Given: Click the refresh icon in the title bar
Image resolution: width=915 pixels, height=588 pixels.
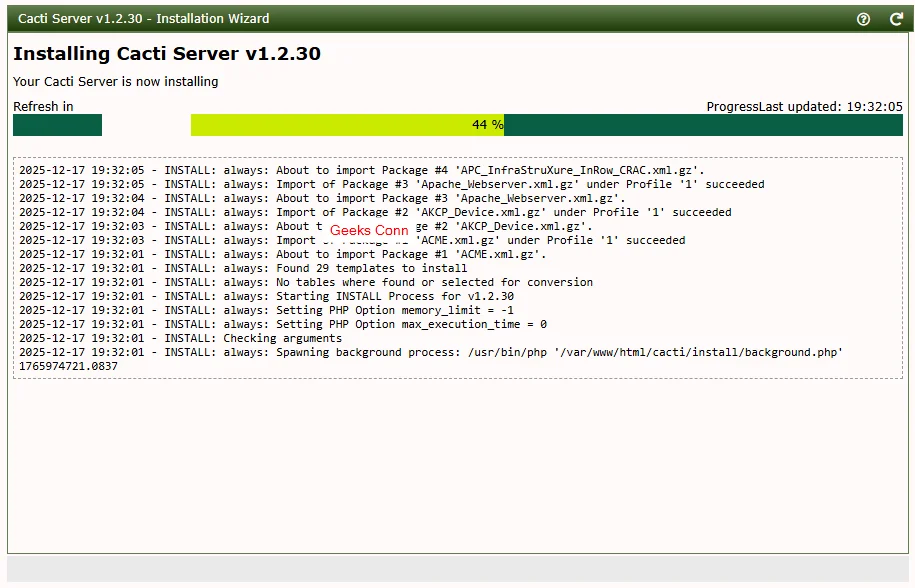Looking at the screenshot, I should [896, 19].
